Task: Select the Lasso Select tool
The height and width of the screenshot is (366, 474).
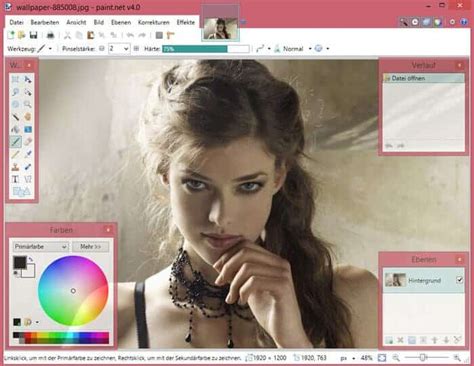Action: 15,92
